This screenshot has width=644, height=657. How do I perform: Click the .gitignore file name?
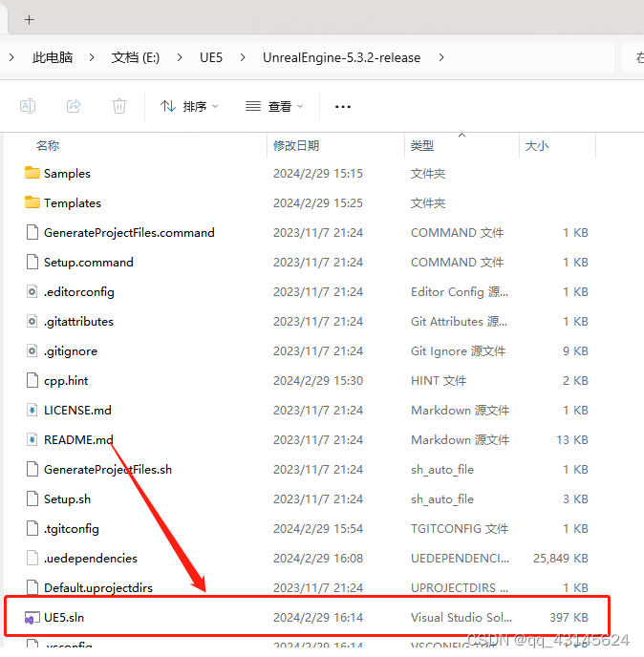click(x=71, y=351)
